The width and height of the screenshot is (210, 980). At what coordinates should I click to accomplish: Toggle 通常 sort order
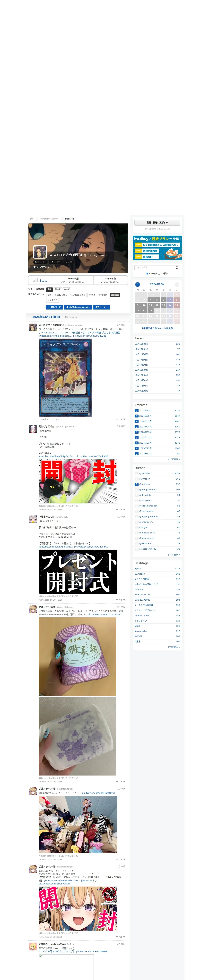pos(49,290)
